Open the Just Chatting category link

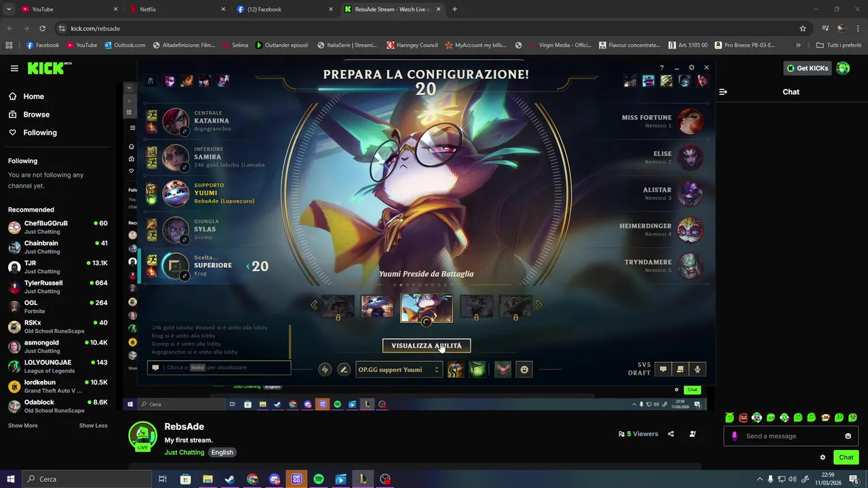pyautogui.click(x=184, y=452)
